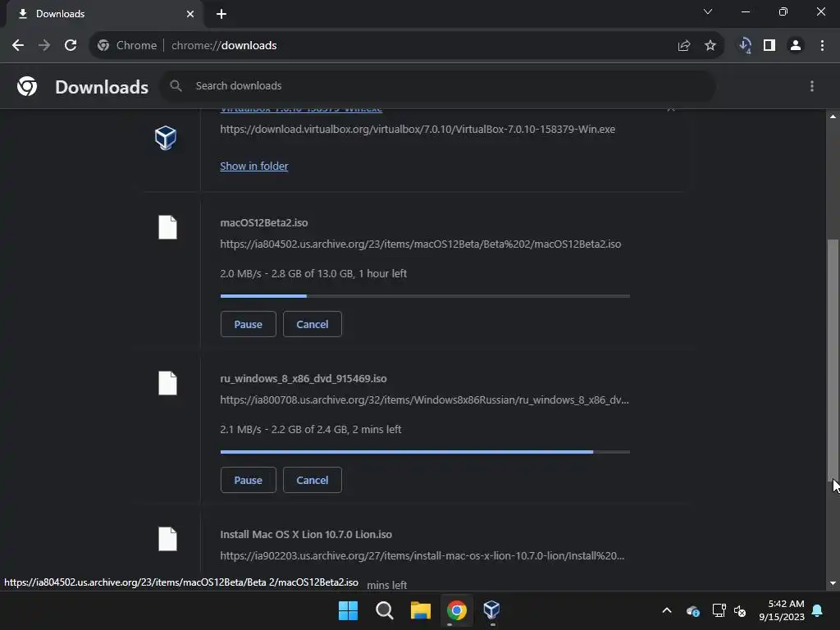Open the tab search dropdown arrow
This screenshot has height=630, width=840.
click(x=708, y=11)
